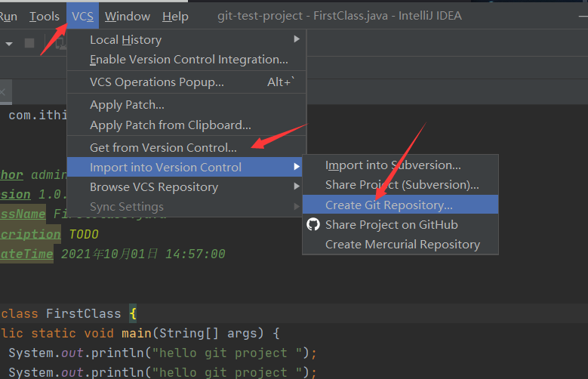
Task: Open the run configuration dropdown arrow
Action: [9, 44]
